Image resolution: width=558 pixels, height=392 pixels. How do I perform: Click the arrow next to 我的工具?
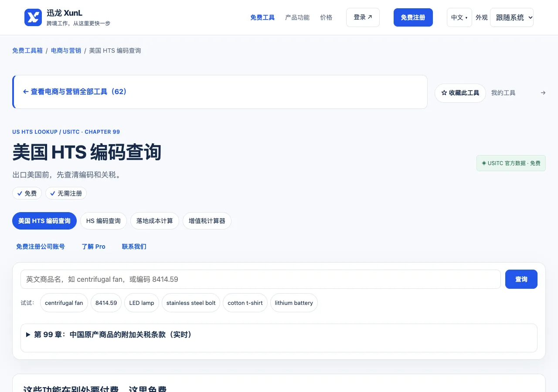pyautogui.click(x=543, y=93)
